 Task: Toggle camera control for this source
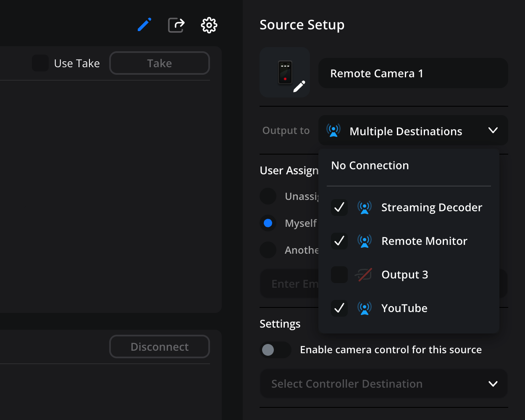275,350
